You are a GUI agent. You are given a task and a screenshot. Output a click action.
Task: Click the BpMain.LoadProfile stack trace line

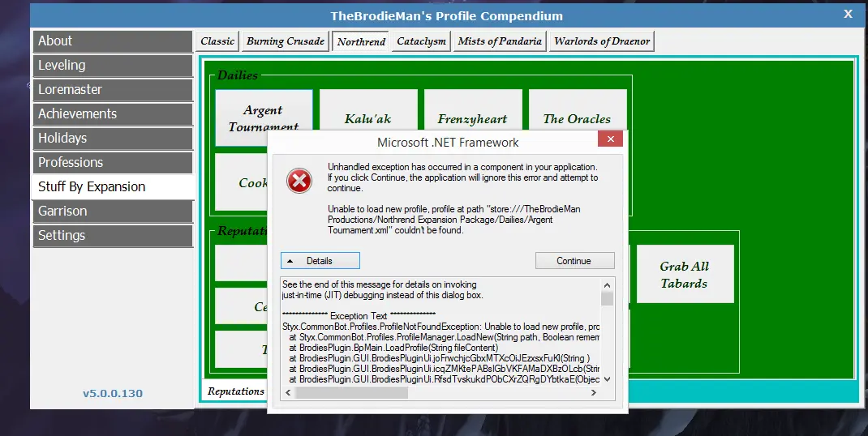pyautogui.click(x=393, y=348)
